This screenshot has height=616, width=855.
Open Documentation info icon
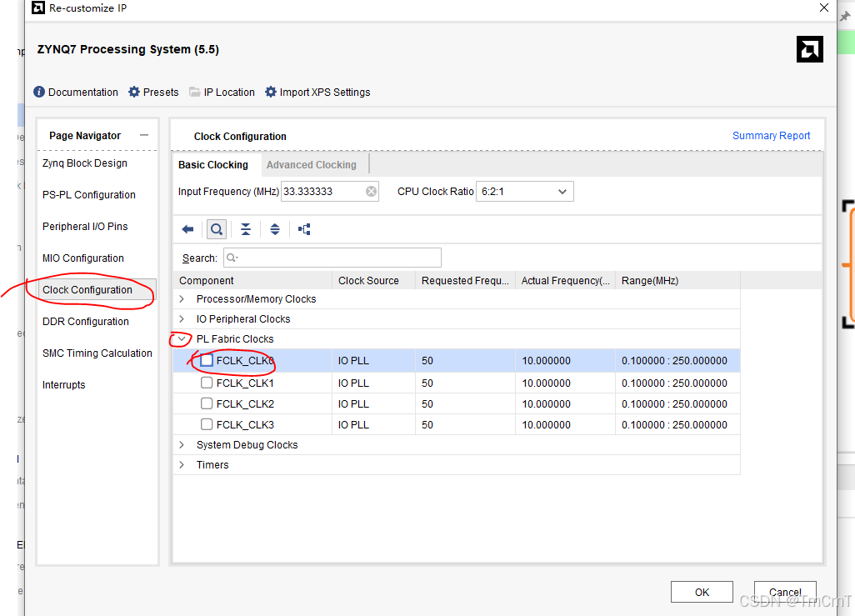click(x=39, y=92)
